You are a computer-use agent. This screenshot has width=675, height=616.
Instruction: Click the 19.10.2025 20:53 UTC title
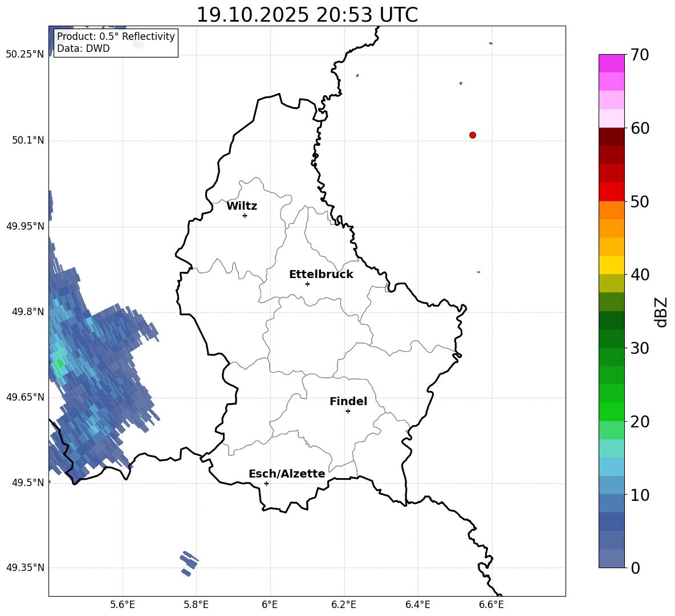[x=307, y=15]
